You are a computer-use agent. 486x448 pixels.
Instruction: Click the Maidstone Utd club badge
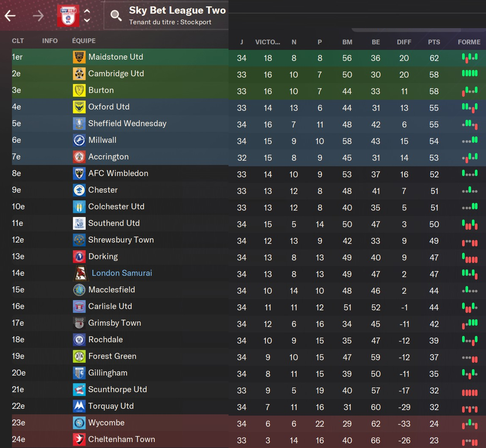pos(79,57)
